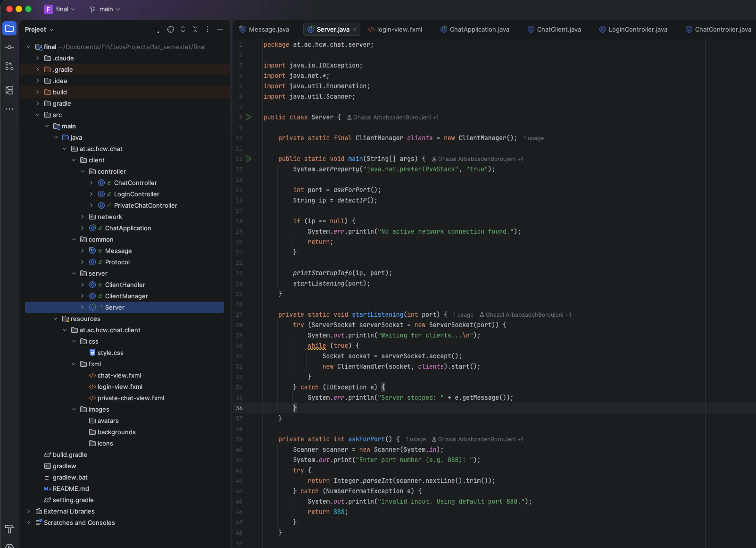Hide the Project tool window
The width and height of the screenshot is (756, 548).
click(220, 29)
